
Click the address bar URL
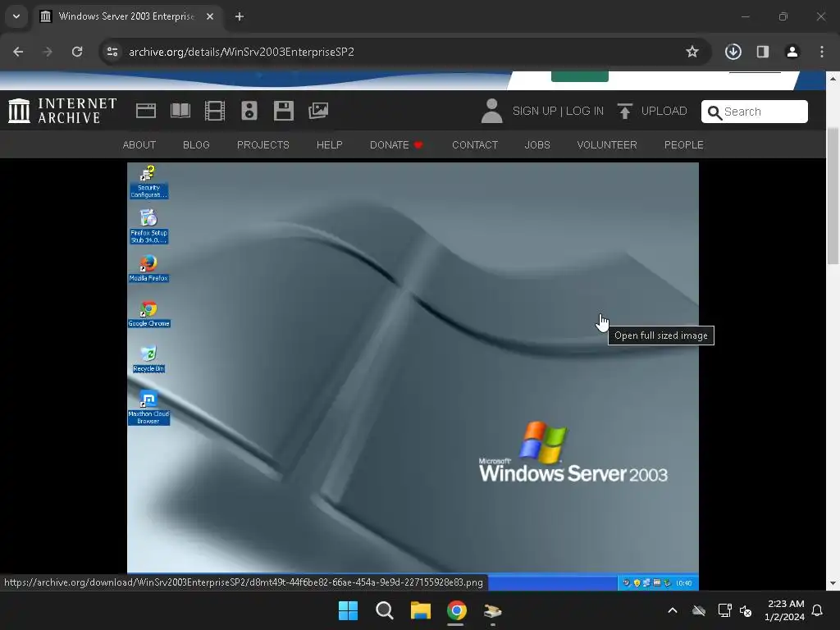pos(241,52)
